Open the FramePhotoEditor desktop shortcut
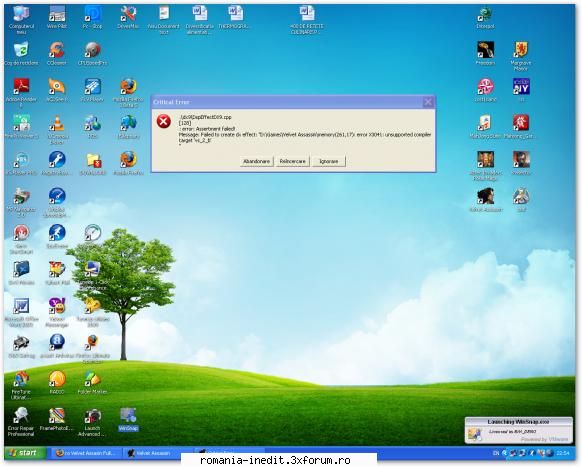 (57, 419)
